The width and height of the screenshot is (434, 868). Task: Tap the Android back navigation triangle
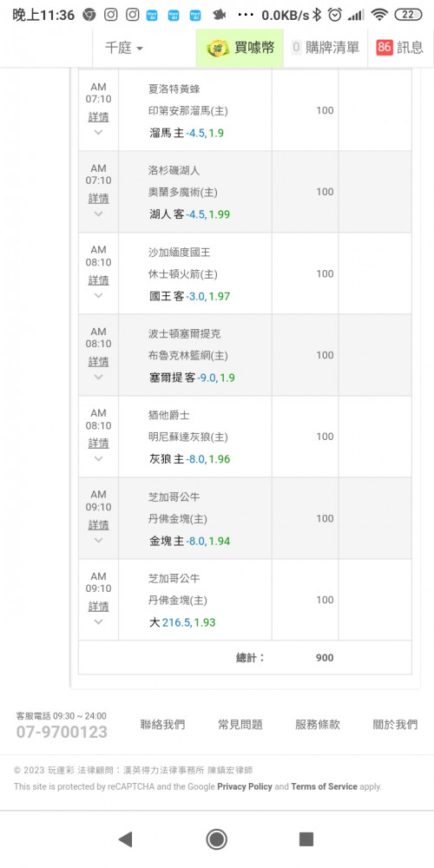tap(125, 839)
